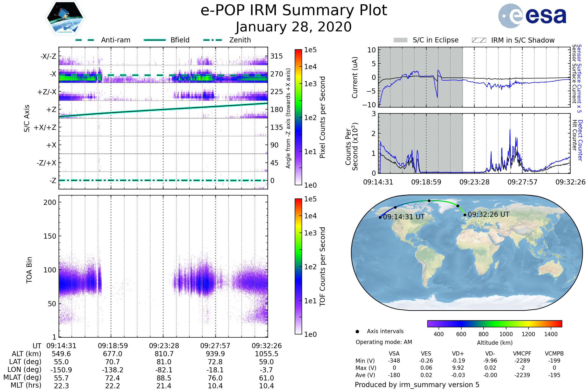This screenshot has height=392, width=588.
Task: Click the 09:14:31 UT orbit start point
Action: pos(380,218)
